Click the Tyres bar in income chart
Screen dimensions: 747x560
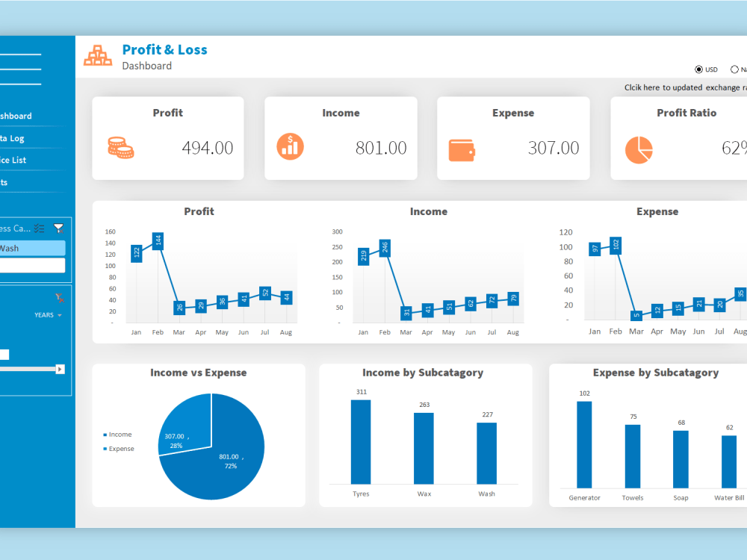pyautogui.click(x=361, y=442)
